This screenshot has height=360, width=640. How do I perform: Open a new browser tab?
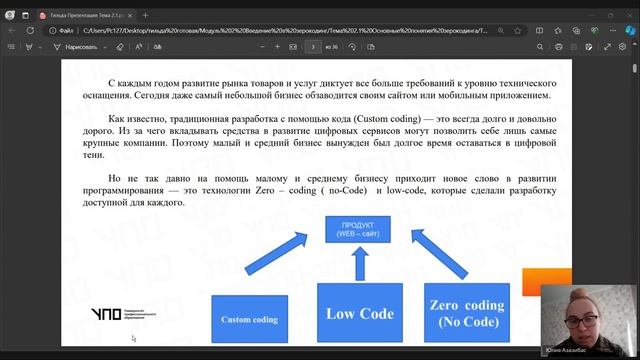point(145,16)
